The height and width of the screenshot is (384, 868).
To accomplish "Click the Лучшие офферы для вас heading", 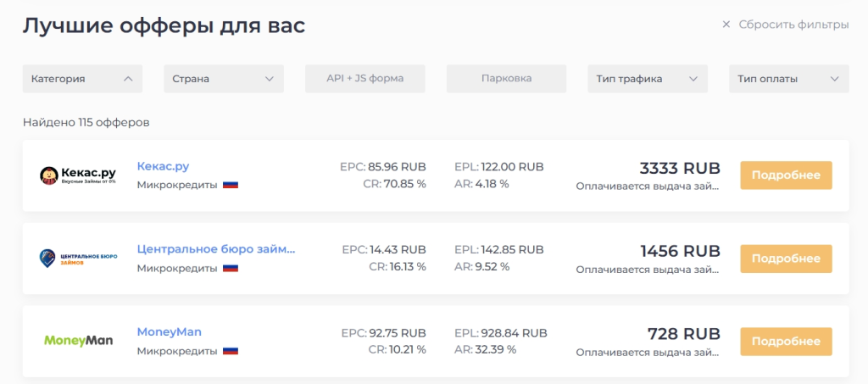I will click(x=164, y=26).
